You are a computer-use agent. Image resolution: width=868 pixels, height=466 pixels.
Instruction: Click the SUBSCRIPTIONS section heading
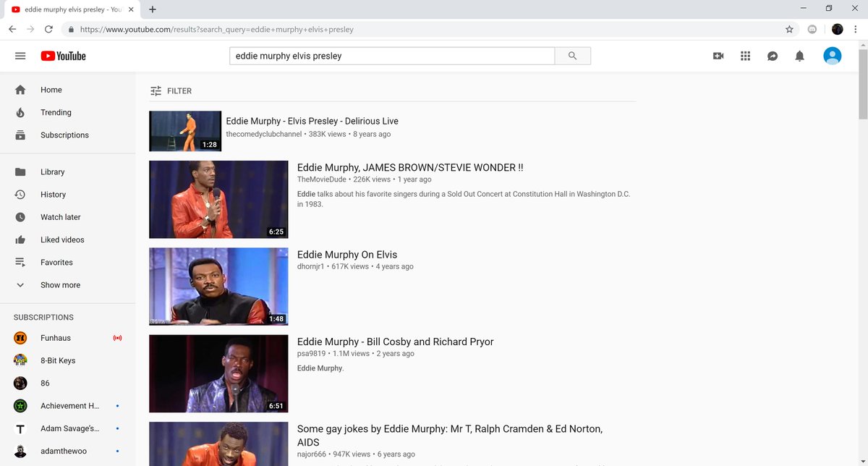43,317
